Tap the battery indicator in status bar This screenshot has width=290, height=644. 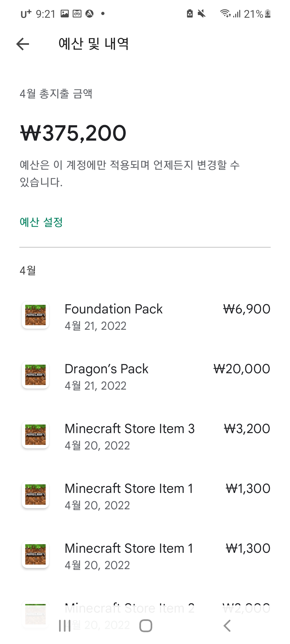pos(268,14)
